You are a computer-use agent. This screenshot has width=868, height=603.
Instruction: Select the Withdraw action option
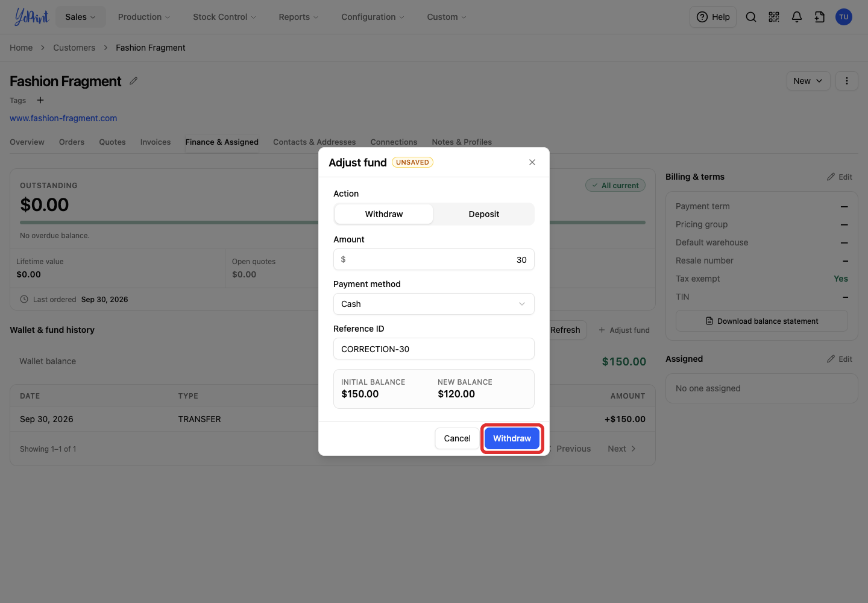click(384, 214)
